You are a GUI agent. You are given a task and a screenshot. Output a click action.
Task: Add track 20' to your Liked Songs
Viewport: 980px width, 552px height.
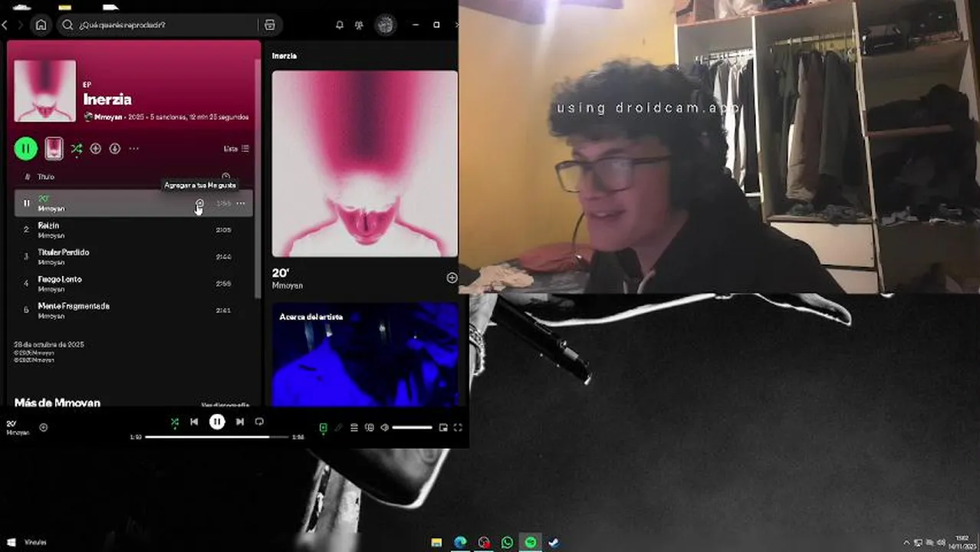199,203
